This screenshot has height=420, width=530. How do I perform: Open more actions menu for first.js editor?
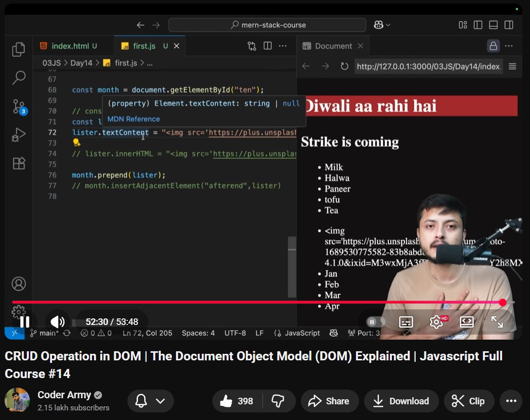(x=283, y=46)
